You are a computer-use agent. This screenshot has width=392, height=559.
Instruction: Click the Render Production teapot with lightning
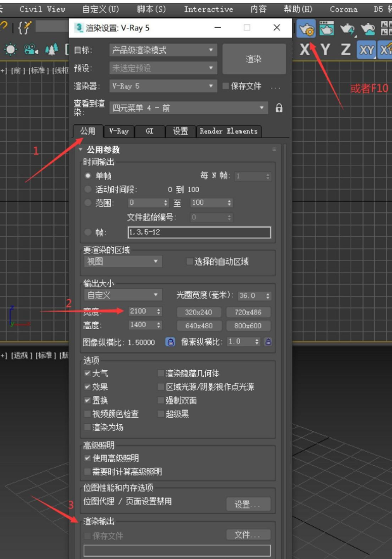pyautogui.click(x=347, y=29)
